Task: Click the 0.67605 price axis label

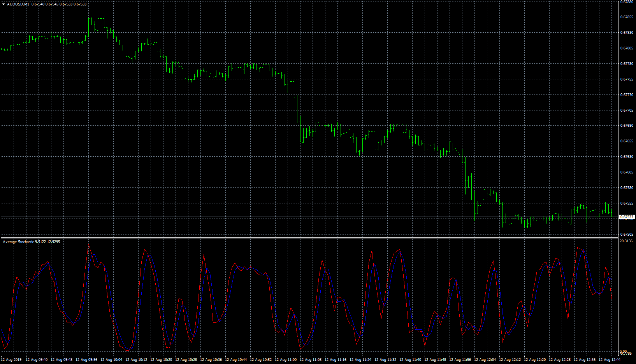Action: 627,172
